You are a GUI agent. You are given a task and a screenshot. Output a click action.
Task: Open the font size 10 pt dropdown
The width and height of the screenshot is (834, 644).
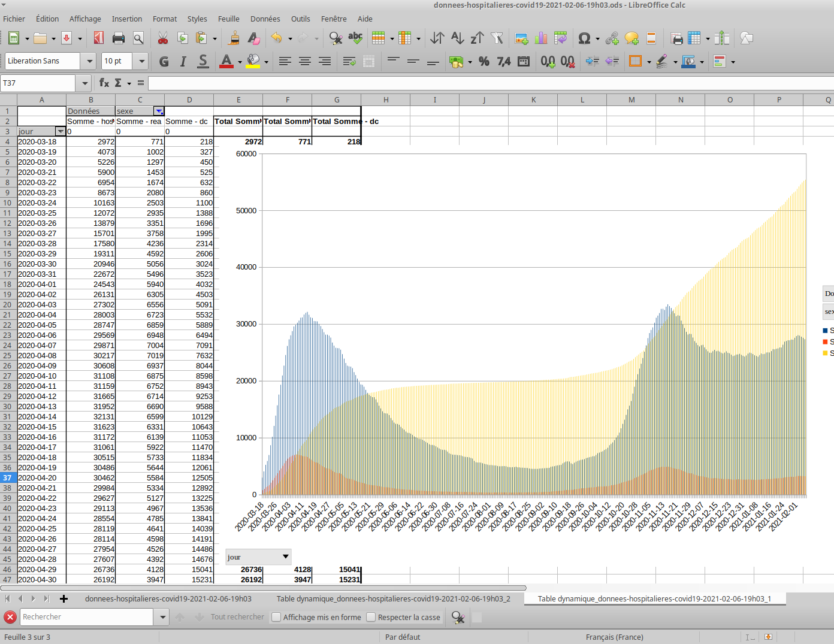[x=141, y=61]
